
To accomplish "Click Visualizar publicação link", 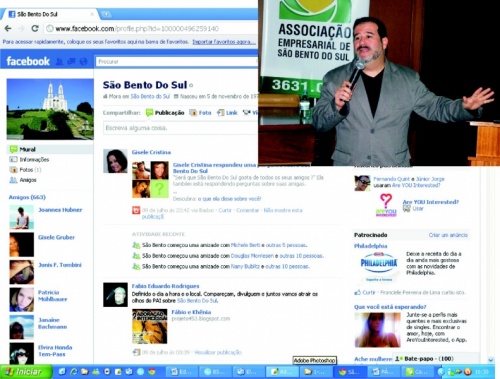I will click(x=218, y=352).
